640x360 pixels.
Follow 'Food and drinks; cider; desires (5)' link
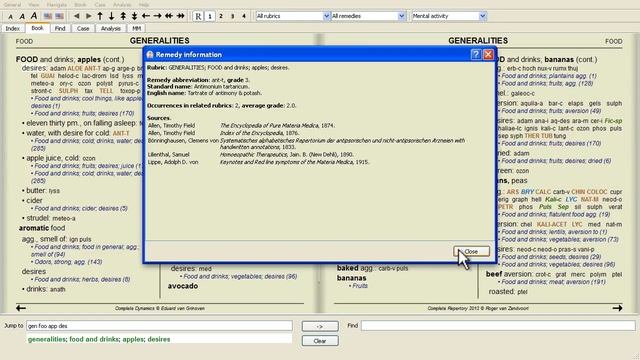(x=81, y=209)
